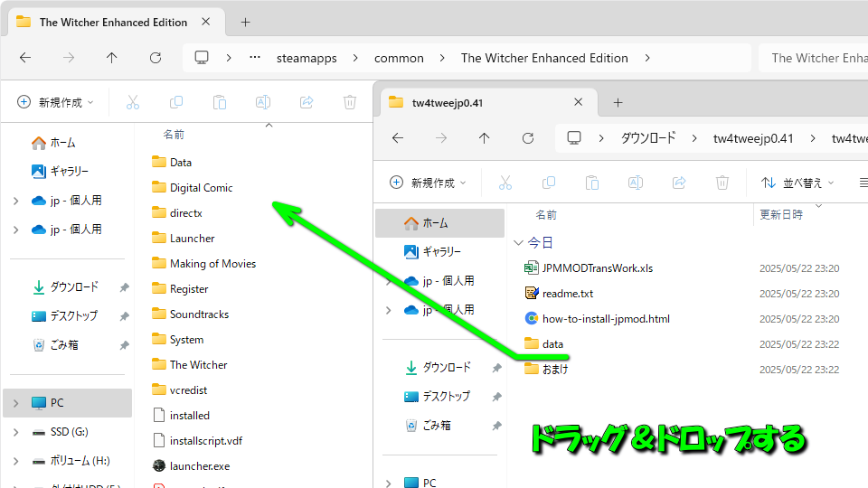Click the PC monitor icon in Witcher address bar
The image size is (868, 488).
[x=202, y=58]
